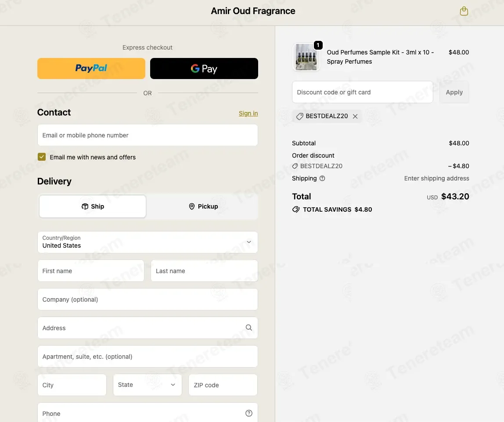Screen dimensions: 504x422
Task: Click the phone field help icon
Action: [x=249, y=413]
